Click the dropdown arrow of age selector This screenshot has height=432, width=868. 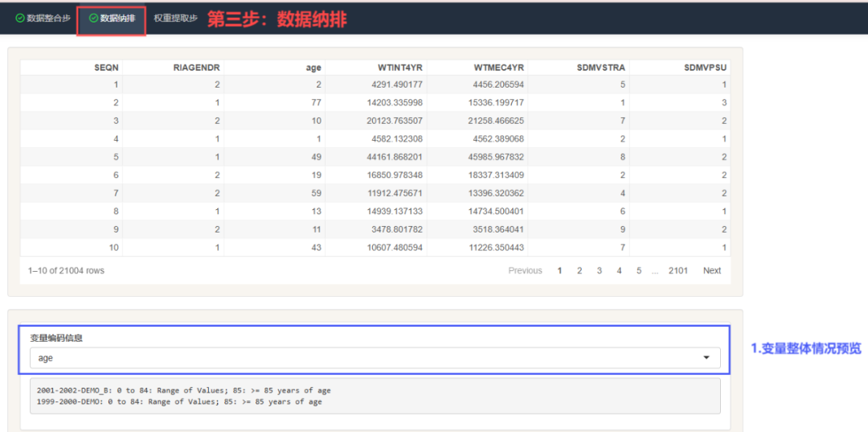pos(706,358)
